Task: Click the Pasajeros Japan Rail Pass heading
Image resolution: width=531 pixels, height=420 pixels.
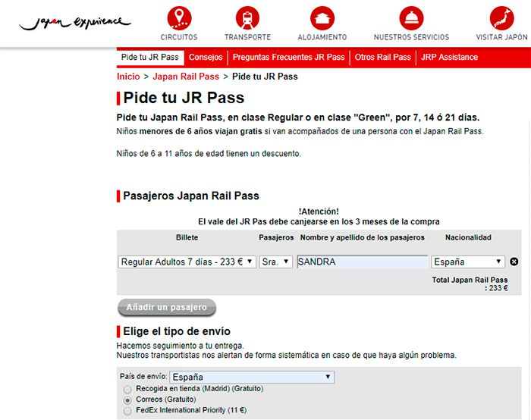Action: point(191,196)
